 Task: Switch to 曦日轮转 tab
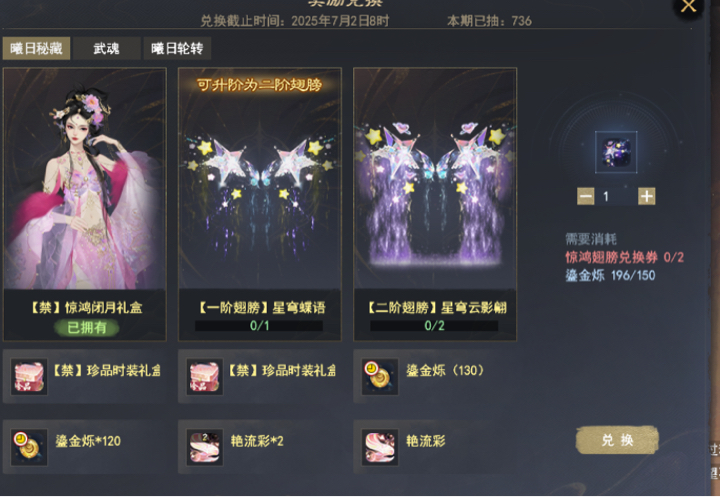(177, 48)
